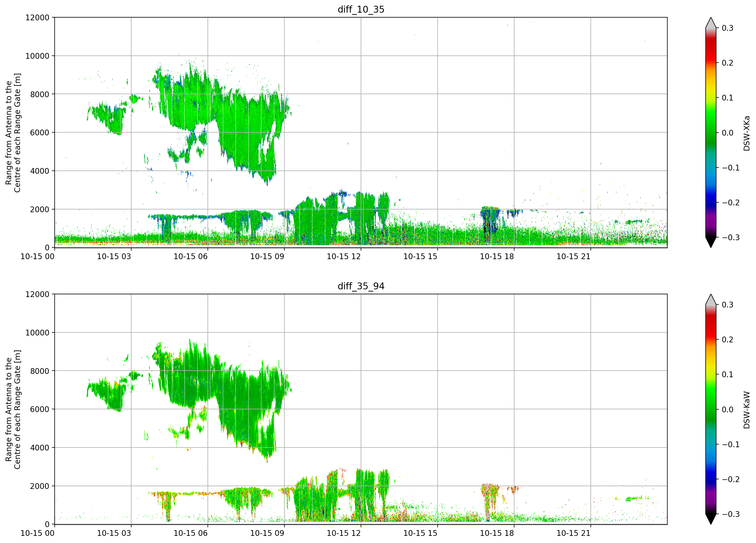756x543 pixels.
Task: Click the diff_10_35 plot title
Action: 361,9
